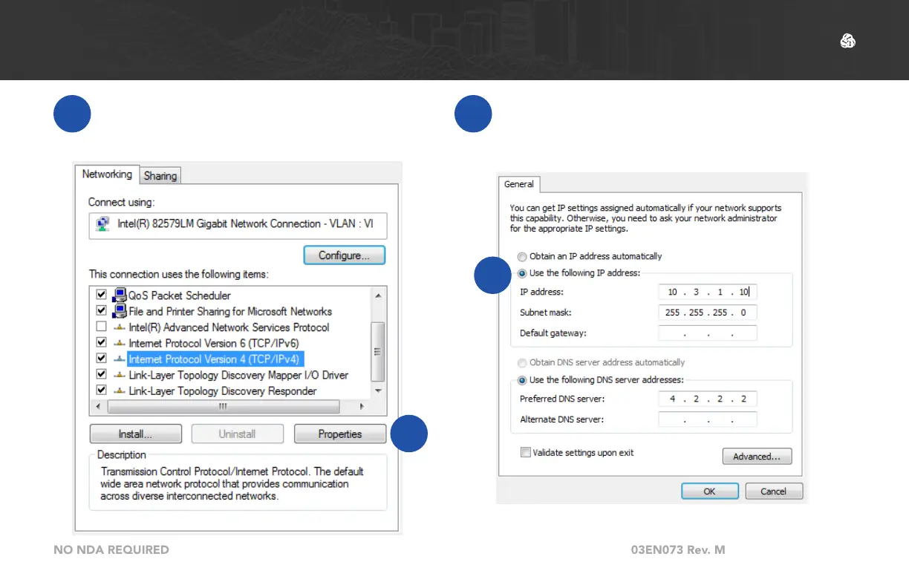Image resolution: width=909 pixels, height=588 pixels.
Task: Select Intel(R) Advanced Network Services Protocol row
Action: tap(229, 327)
